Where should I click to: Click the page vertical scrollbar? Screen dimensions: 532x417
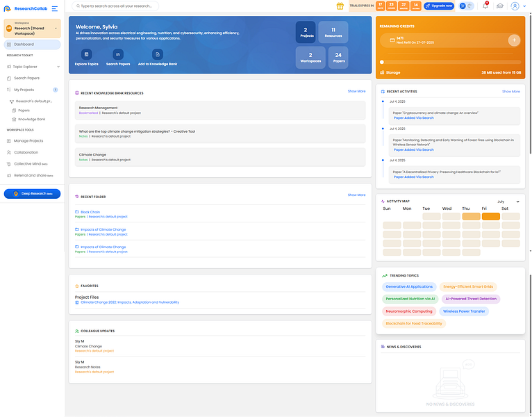531,83
